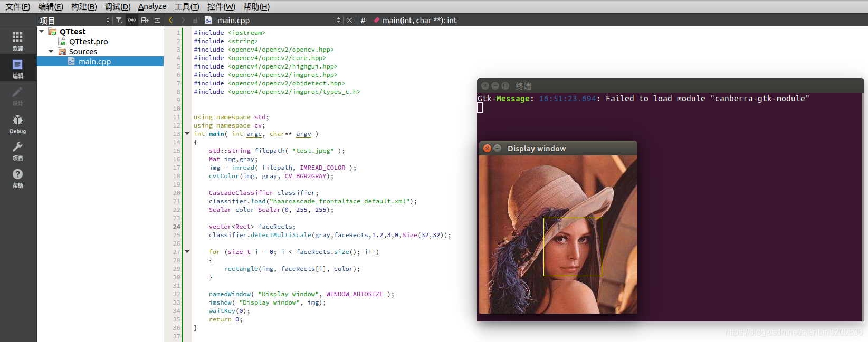
Task: Close the project side panel icon
Action: click(157, 20)
